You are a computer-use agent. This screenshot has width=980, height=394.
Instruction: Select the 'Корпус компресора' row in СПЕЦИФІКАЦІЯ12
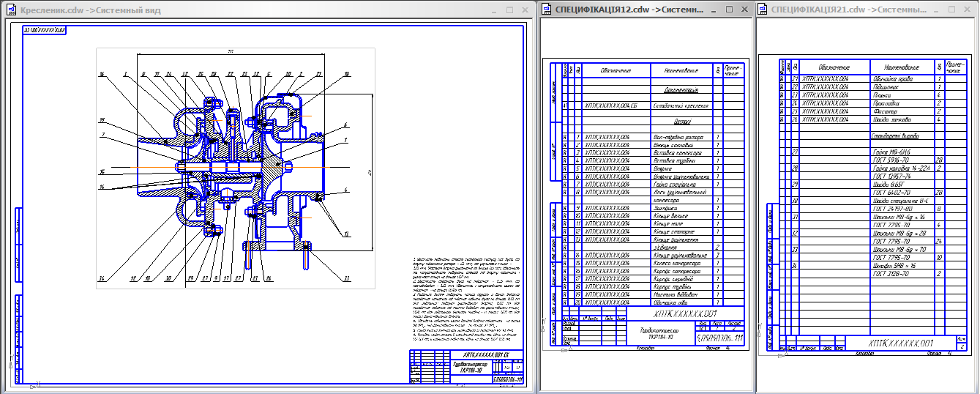[653, 271]
